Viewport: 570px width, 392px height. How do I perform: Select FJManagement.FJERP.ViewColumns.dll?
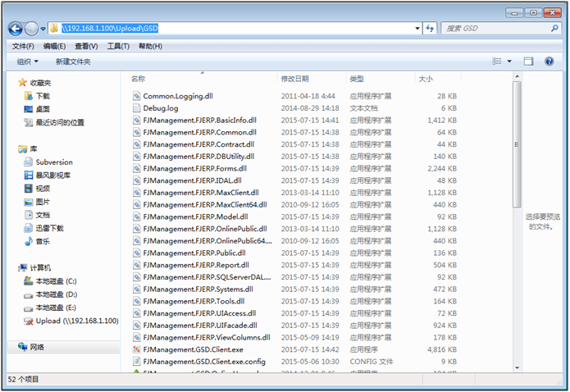coord(207,337)
